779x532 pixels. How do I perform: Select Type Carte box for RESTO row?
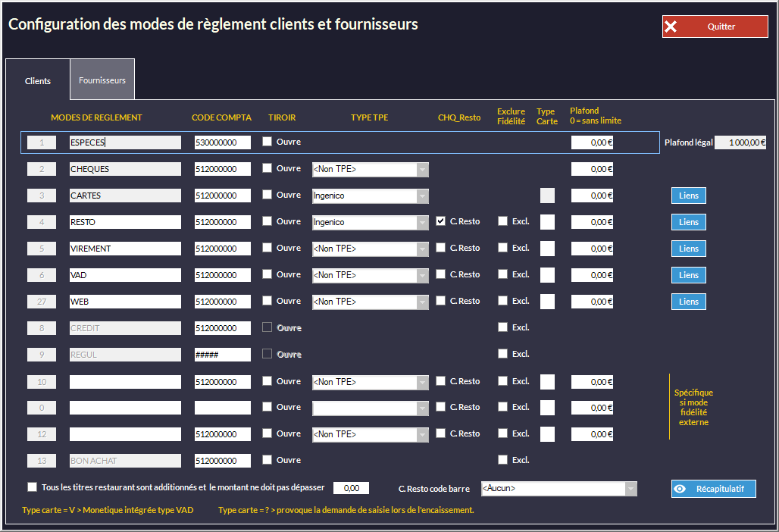click(x=547, y=222)
